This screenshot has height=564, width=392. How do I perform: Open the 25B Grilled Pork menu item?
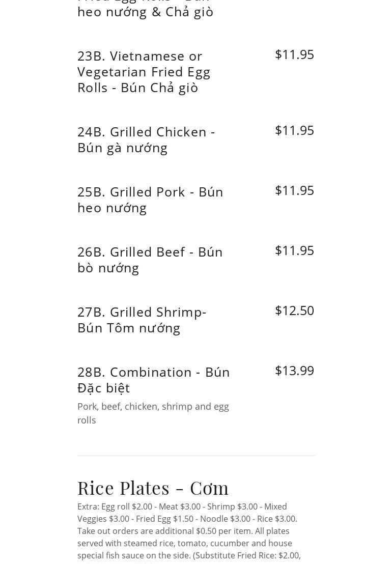point(150,200)
